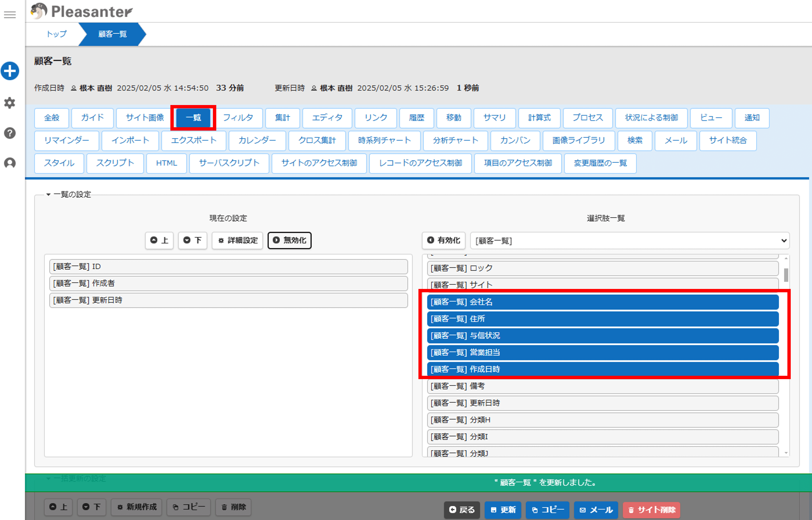This screenshot has height=520, width=812.
Task: Switch to the フィルタ tab
Action: click(x=238, y=118)
